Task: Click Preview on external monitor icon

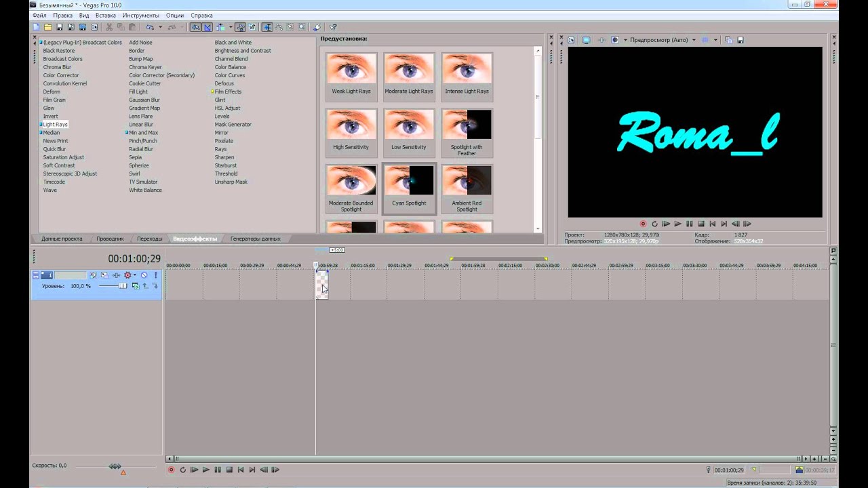Action: (587, 40)
